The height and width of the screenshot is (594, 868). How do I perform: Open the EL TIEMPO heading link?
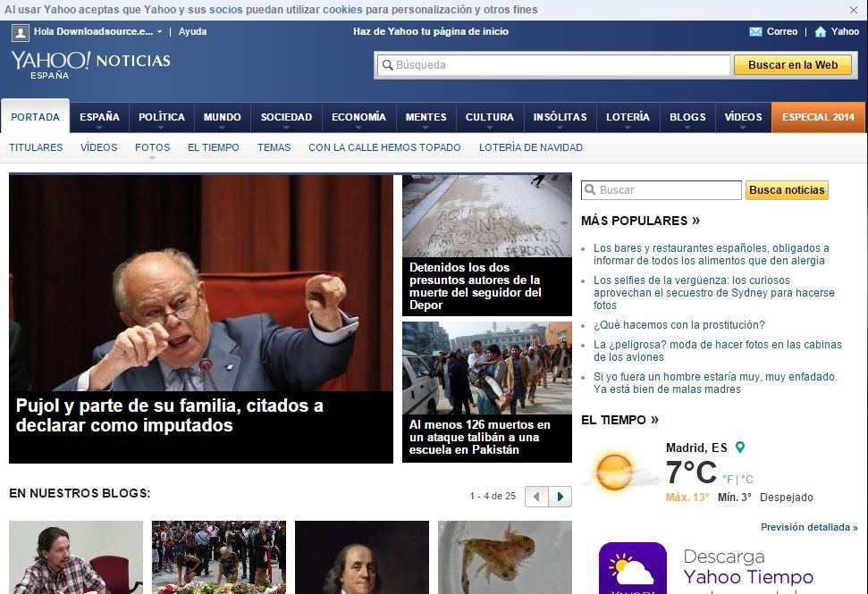pos(619,420)
